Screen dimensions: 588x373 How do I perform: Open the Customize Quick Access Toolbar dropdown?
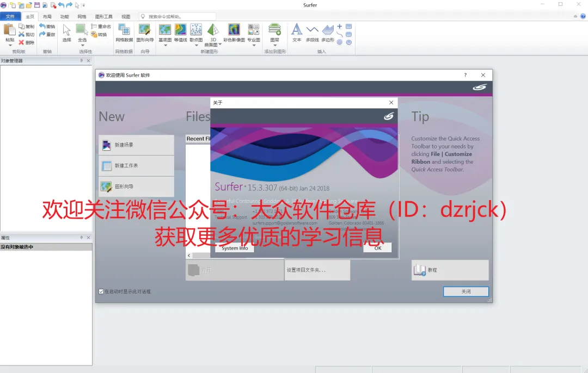point(84,5)
